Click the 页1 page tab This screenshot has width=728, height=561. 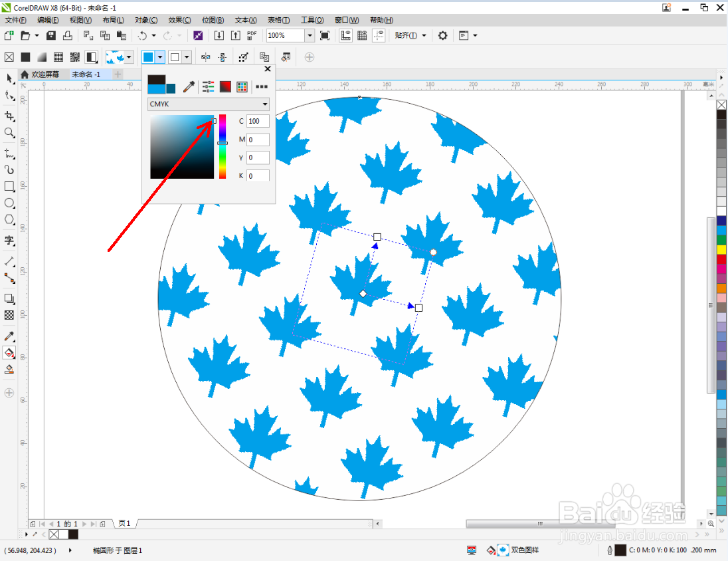point(124,523)
